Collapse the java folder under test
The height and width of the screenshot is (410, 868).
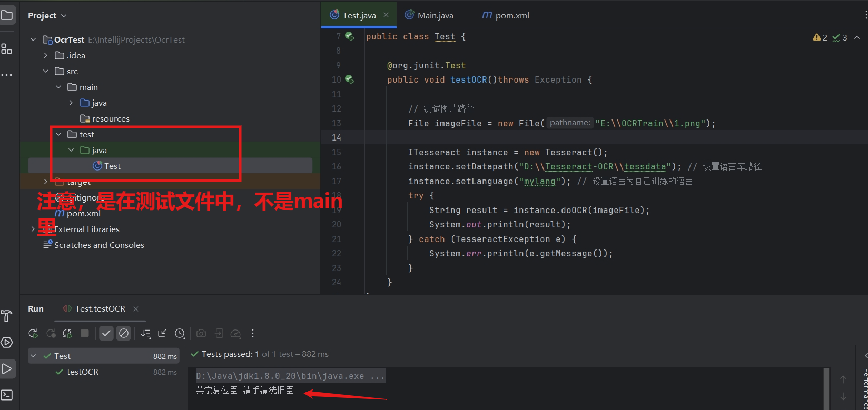tap(71, 150)
